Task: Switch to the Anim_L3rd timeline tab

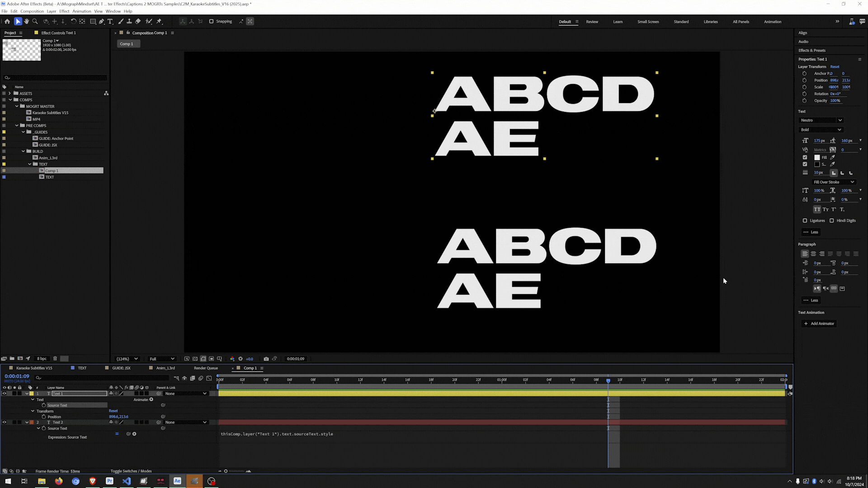Action: coord(165,368)
